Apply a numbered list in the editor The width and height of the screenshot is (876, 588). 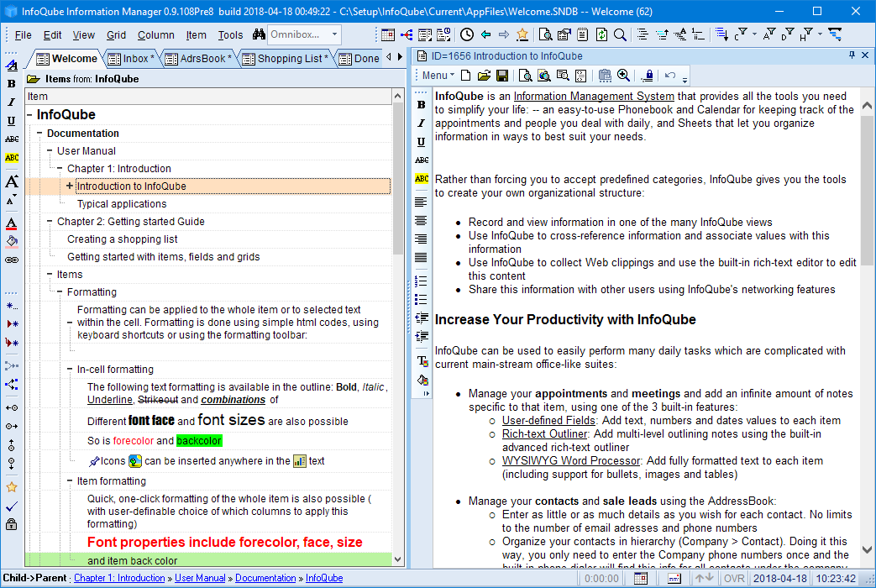(422, 281)
